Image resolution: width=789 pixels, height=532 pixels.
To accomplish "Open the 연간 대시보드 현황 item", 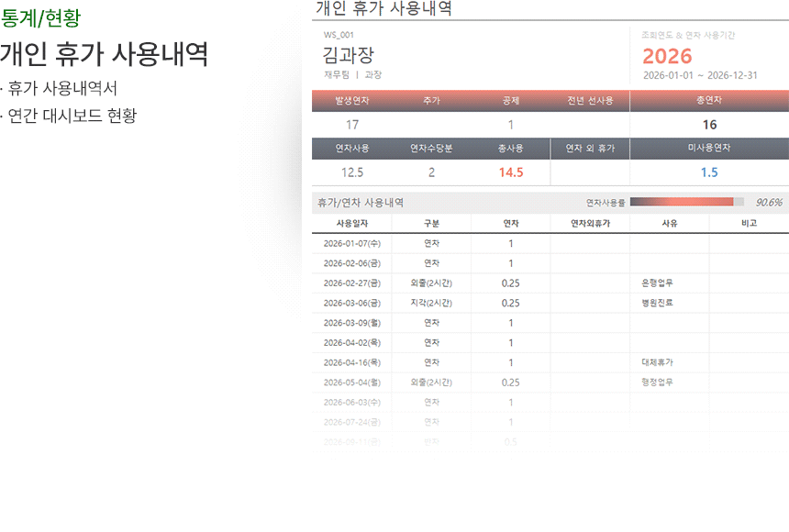I will pos(72,116).
